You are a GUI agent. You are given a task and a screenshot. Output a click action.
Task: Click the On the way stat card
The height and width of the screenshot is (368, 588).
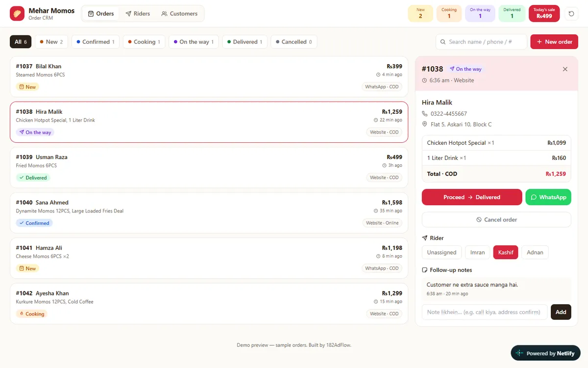(x=480, y=14)
